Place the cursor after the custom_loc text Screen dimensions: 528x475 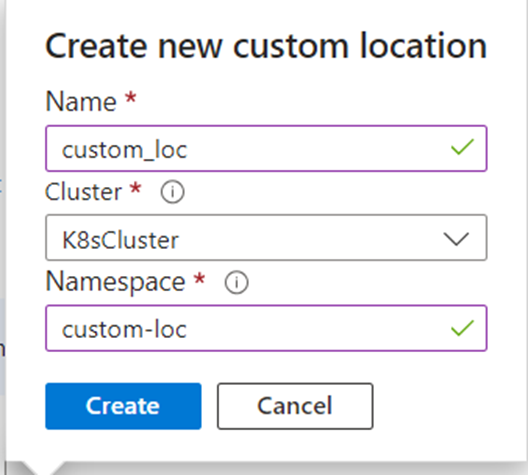(188, 149)
